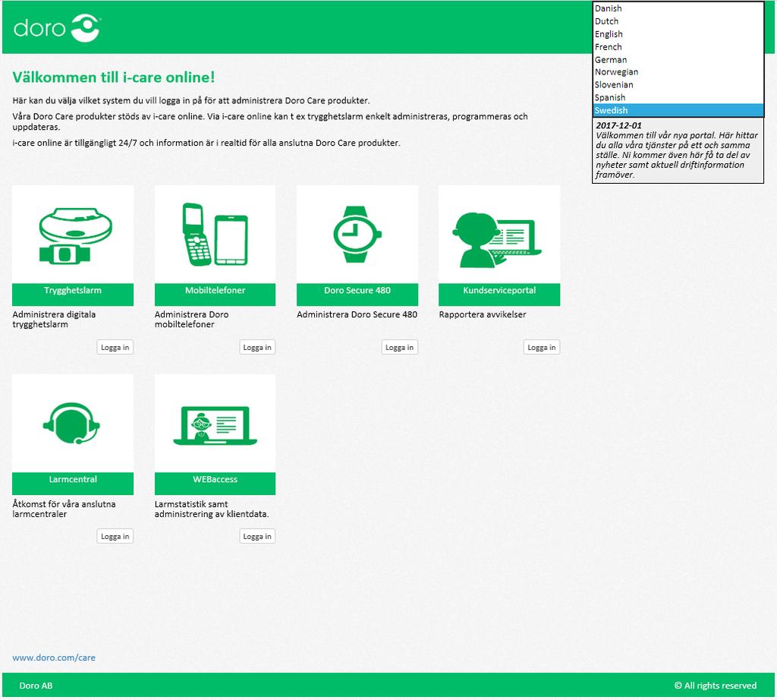
Task: Click the Doro AB footer text
Action: point(36,686)
